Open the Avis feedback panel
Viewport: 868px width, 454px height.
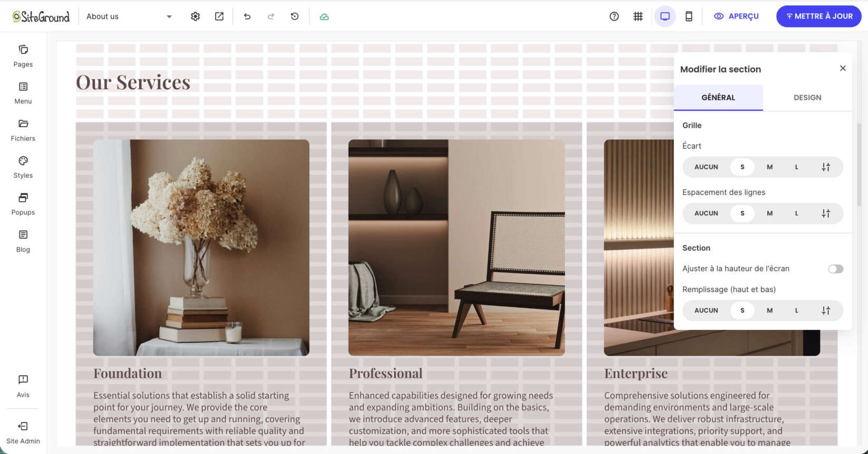23,386
